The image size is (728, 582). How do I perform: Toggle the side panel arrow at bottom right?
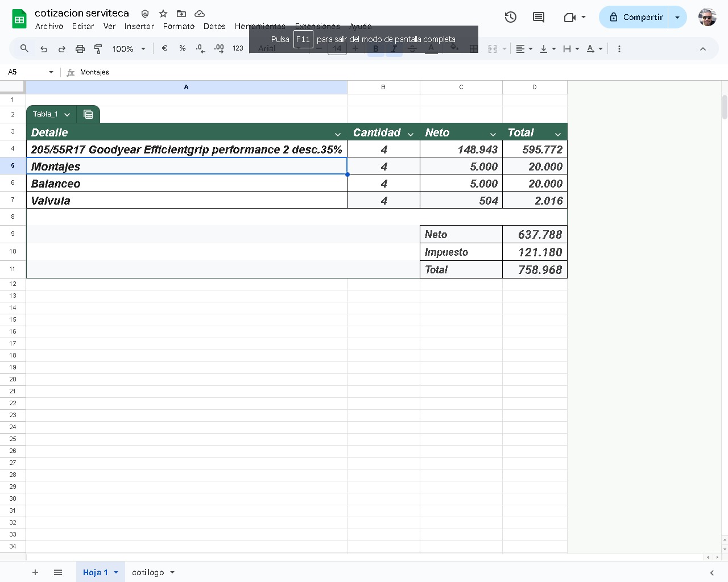(712, 572)
